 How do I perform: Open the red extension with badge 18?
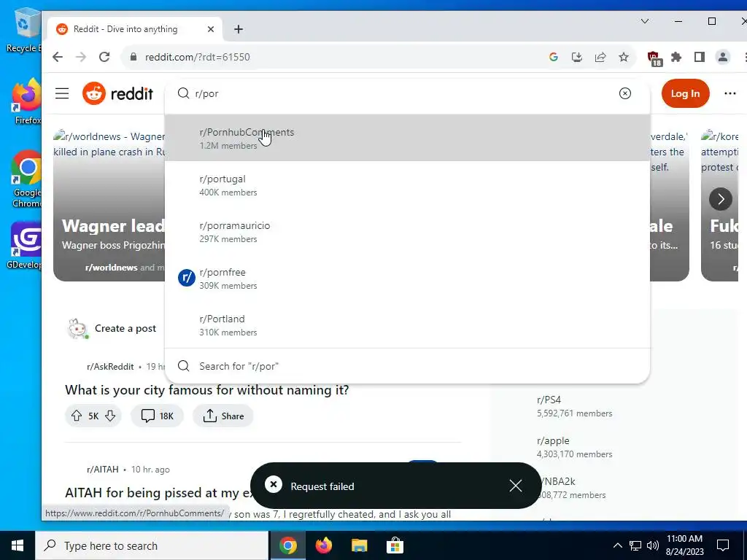pyautogui.click(x=654, y=58)
